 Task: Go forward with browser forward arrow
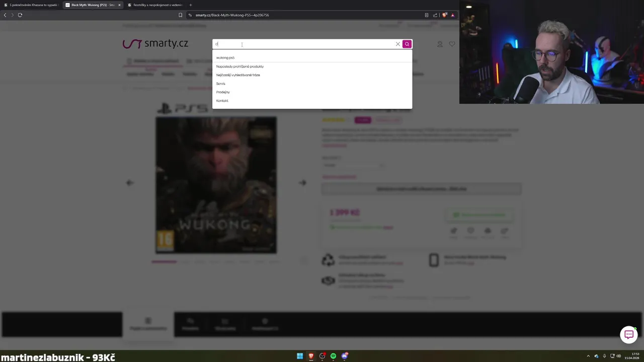click(12, 15)
